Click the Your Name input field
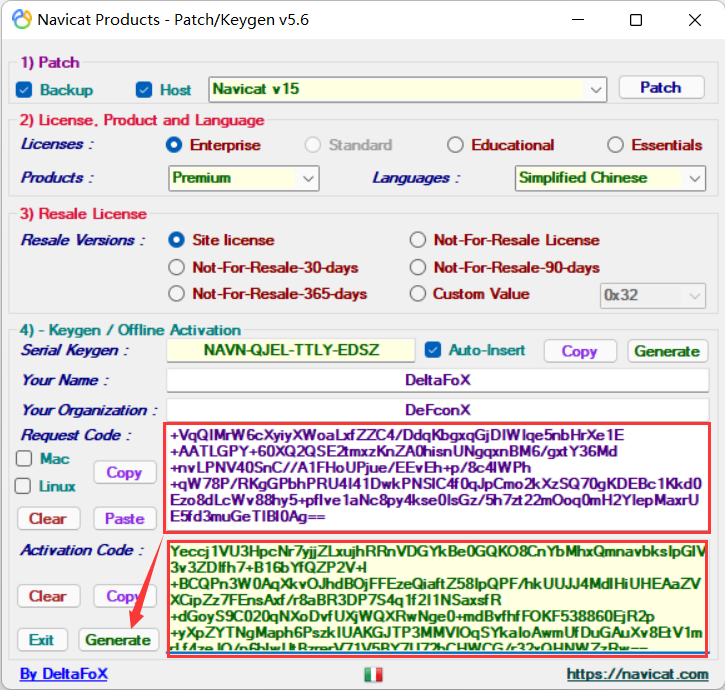 coord(437,380)
